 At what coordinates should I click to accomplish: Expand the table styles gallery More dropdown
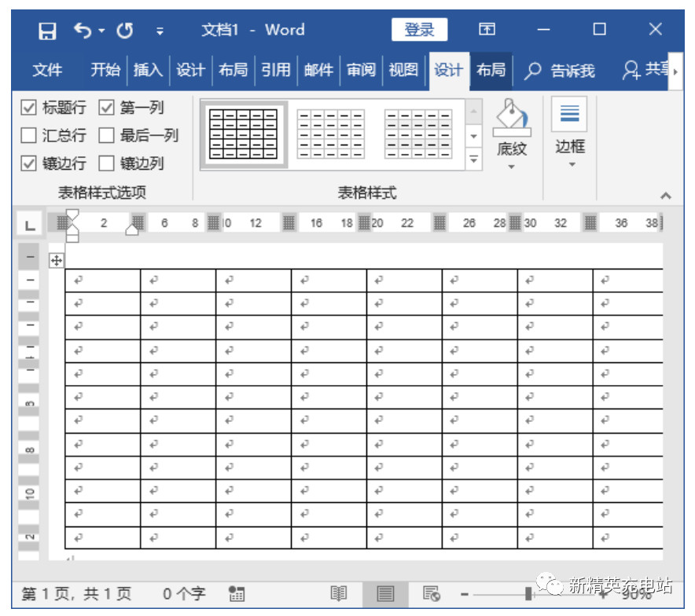coord(475,158)
